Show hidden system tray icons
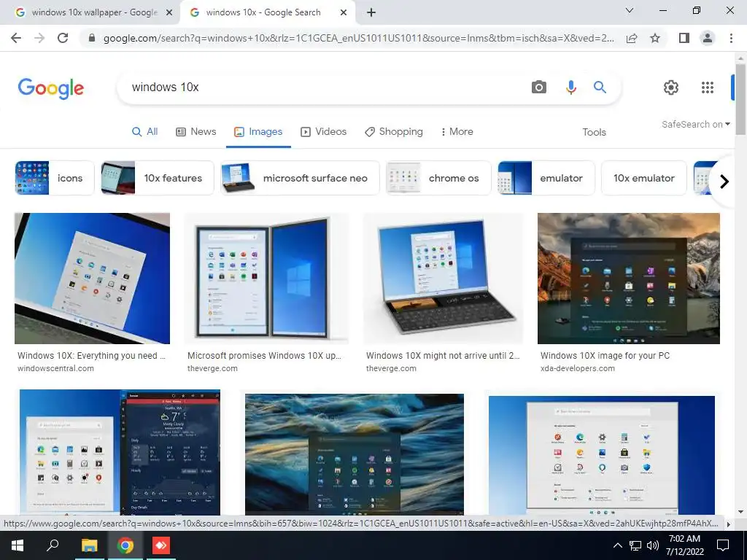Screen dimensions: 747x560 coord(617,545)
